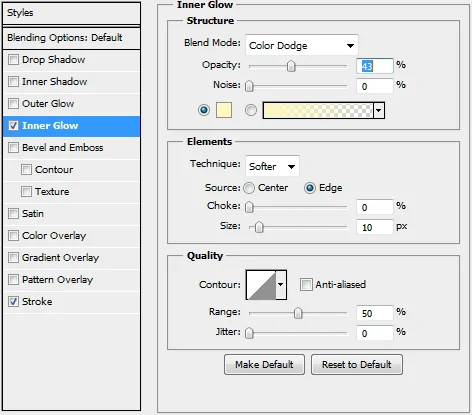Click the Reset to Default button
The height and width of the screenshot is (415, 472).
click(x=357, y=365)
